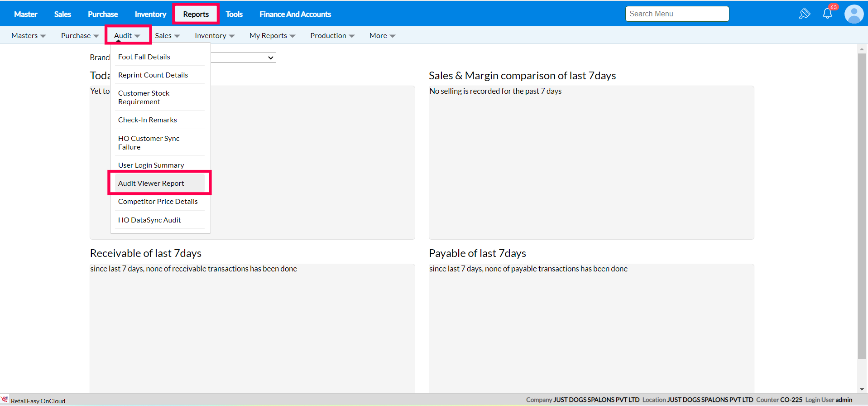Click the page vertical scrollbar
This screenshot has width=868, height=406.
(x=862, y=204)
